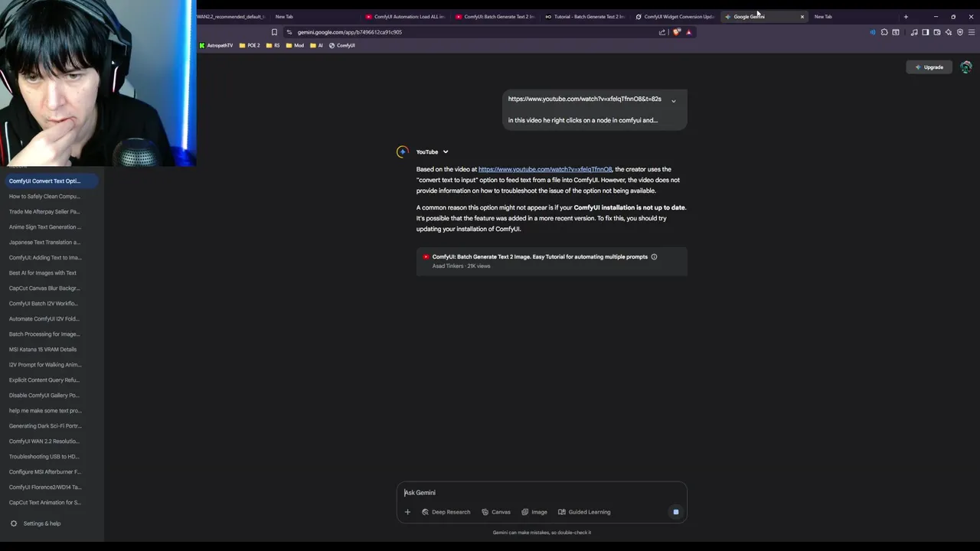Open Explicit Content Query Refu... chat
The width and height of the screenshot is (980, 551).
pos(44,380)
